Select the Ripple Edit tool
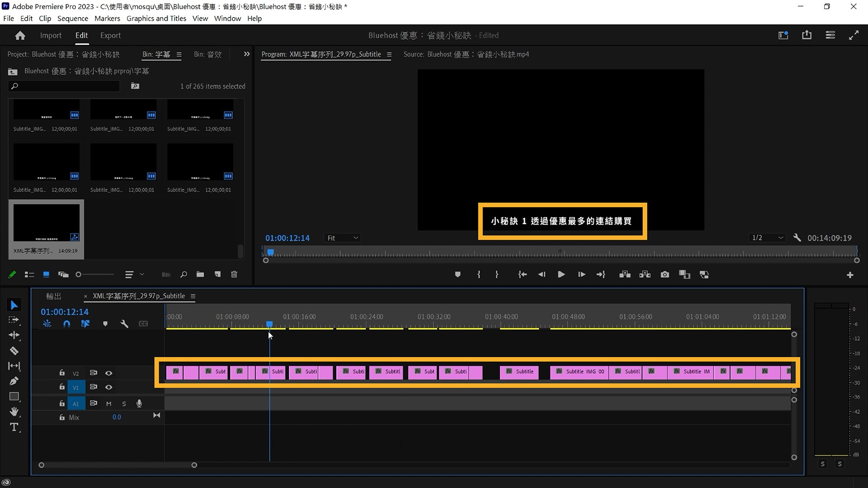This screenshot has width=868, height=488. [14, 335]
